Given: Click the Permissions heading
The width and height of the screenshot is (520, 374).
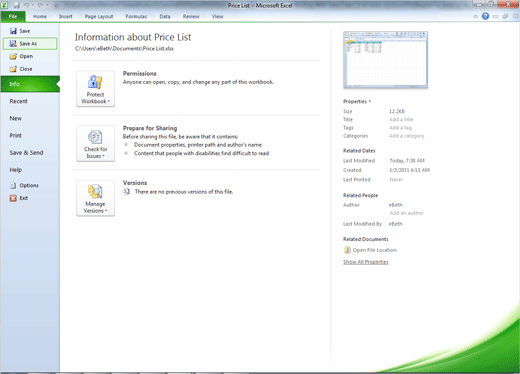Looking at the screenshot, I should click(x=139, y=74).
